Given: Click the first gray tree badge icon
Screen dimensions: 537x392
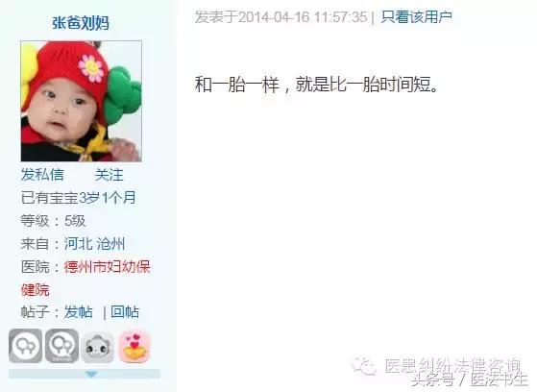Looking at the screenshot, I should 25,346.
